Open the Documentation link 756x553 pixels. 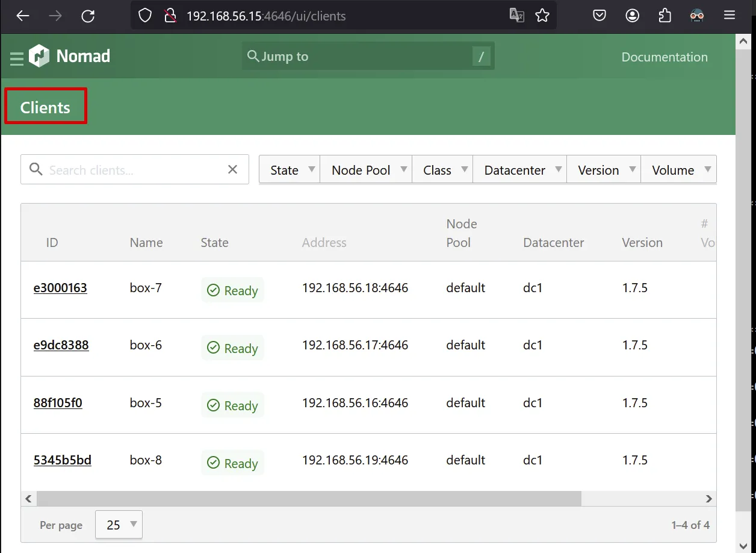click(664, 57)
